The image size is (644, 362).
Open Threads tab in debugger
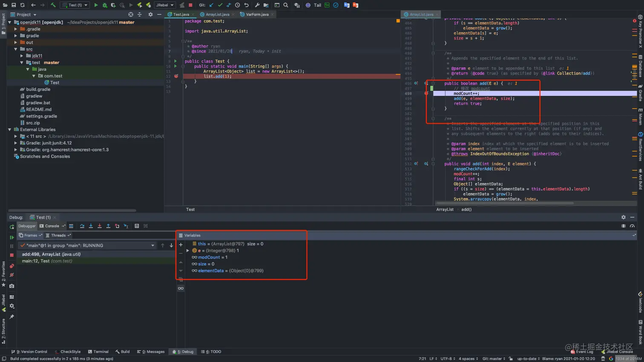[58, 235]
